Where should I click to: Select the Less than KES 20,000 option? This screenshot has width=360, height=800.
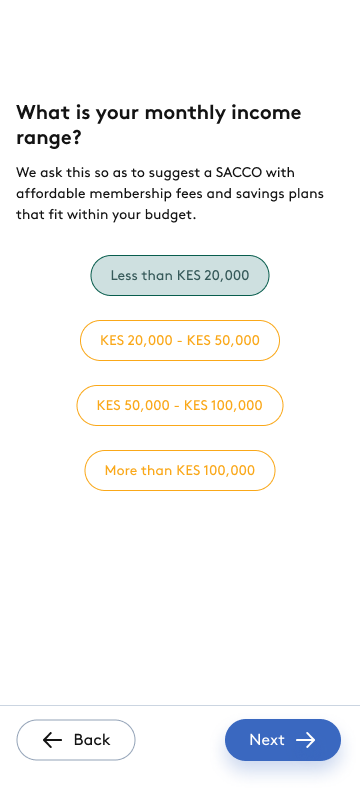pyautogui.click(x=180, y=276)
